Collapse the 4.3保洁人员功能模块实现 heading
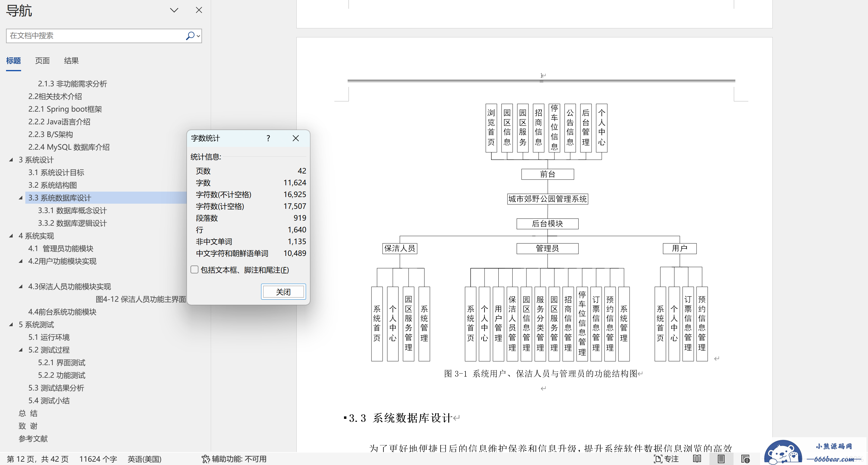Image resolution: width=868 pixels, height=465 pixels. [x=21, y=287]
